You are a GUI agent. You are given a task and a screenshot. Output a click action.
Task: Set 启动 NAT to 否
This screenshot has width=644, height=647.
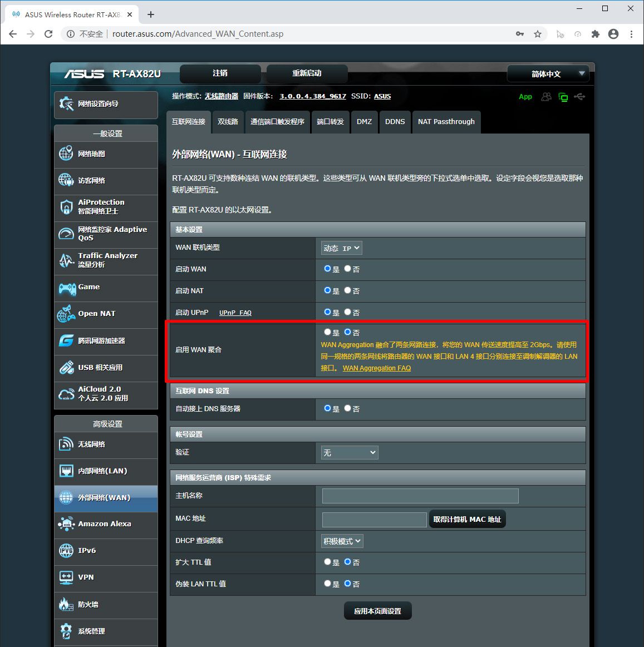pos(348,290)
